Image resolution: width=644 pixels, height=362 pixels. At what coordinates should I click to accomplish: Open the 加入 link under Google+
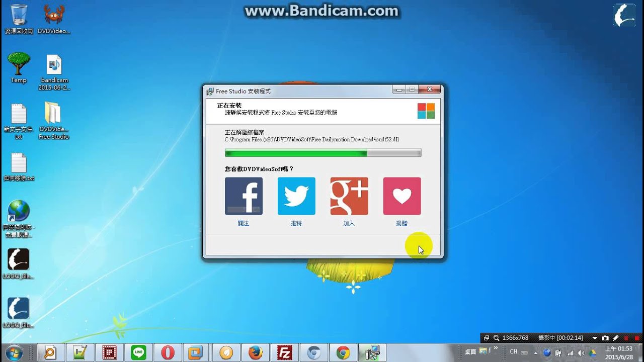(349, 223)
